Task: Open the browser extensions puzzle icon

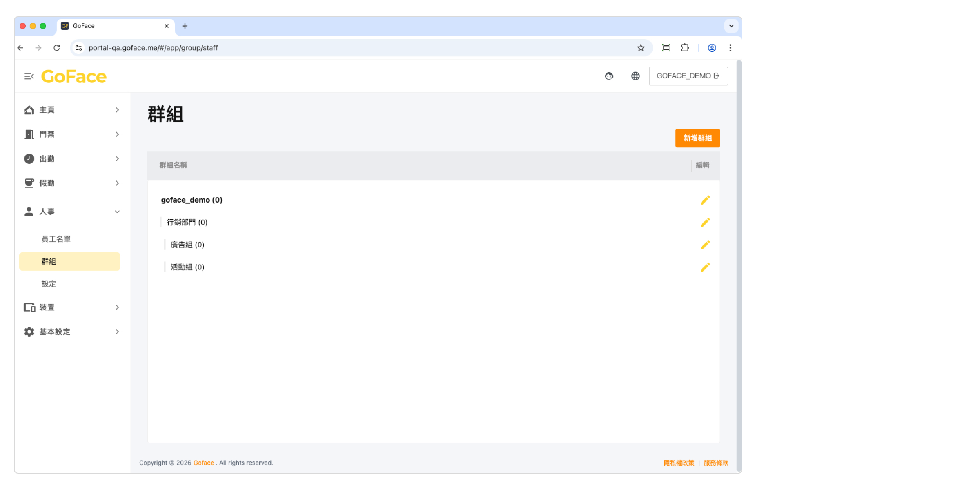Action: (x=685, y=48)
